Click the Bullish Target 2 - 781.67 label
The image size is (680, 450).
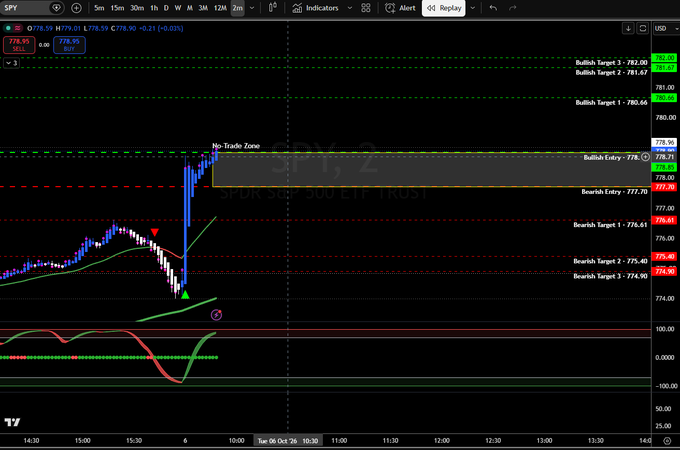pos(611,72)
